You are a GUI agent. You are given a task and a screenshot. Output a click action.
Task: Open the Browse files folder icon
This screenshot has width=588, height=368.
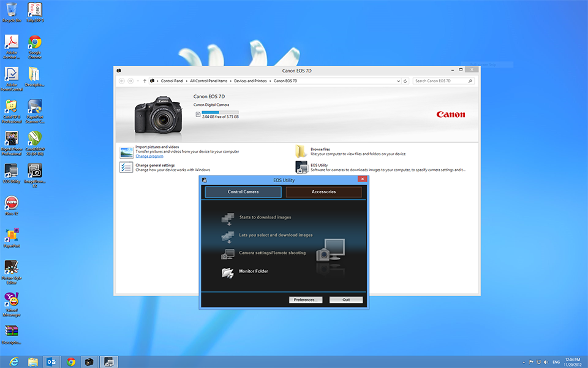coord(301,151)
